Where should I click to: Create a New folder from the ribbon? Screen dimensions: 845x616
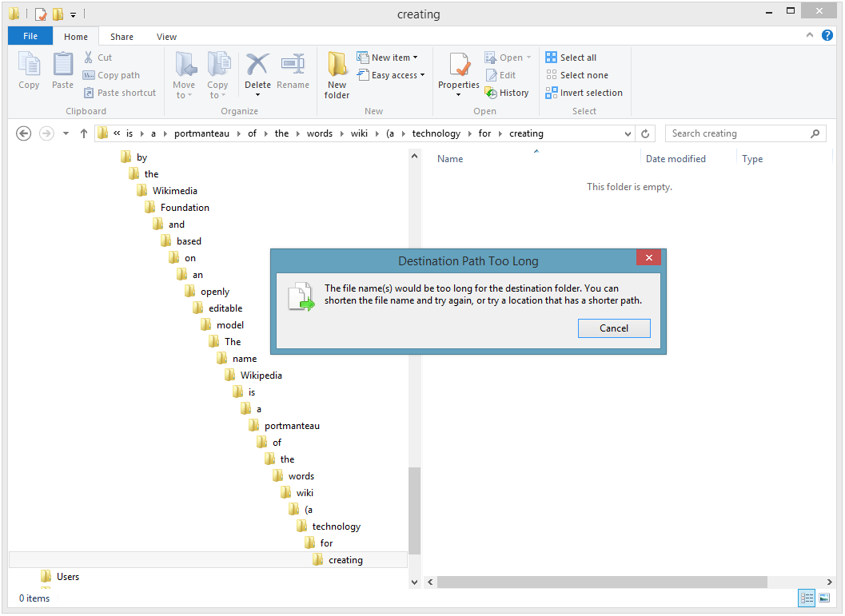tap(337, 75)
